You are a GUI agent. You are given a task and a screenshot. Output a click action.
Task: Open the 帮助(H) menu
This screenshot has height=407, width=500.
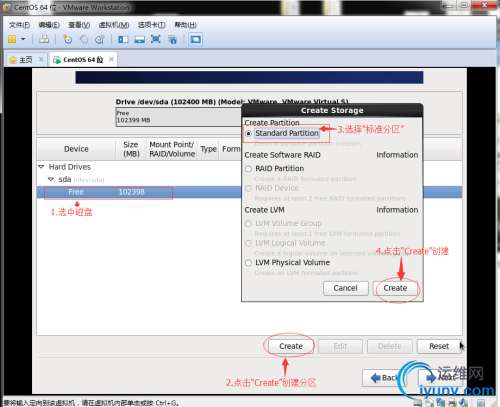(x=185, y=25)
